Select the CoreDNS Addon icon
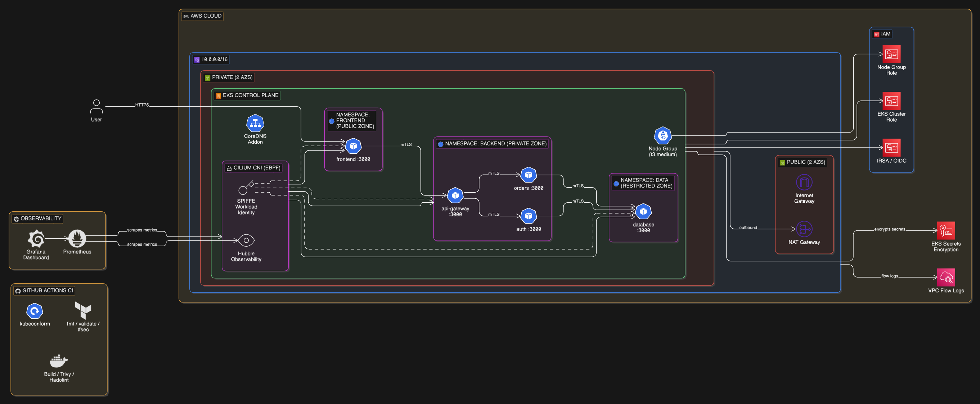The height and width of the screenshot is (404, 980). click(x=255, y=123)
